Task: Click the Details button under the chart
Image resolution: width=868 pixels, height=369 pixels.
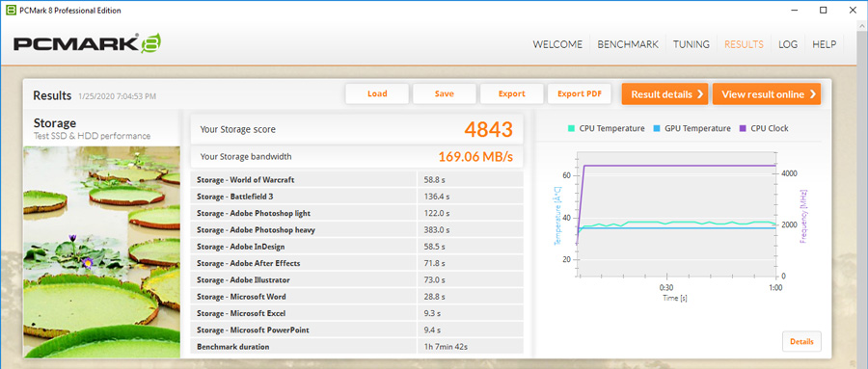Action: (x=801, y=342)
